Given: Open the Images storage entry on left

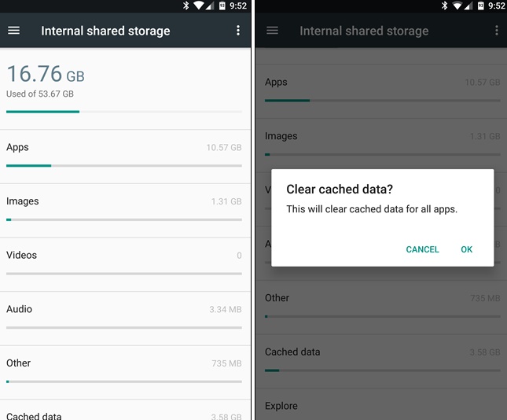Looking at the screenshot, I should tap(125, 211).
